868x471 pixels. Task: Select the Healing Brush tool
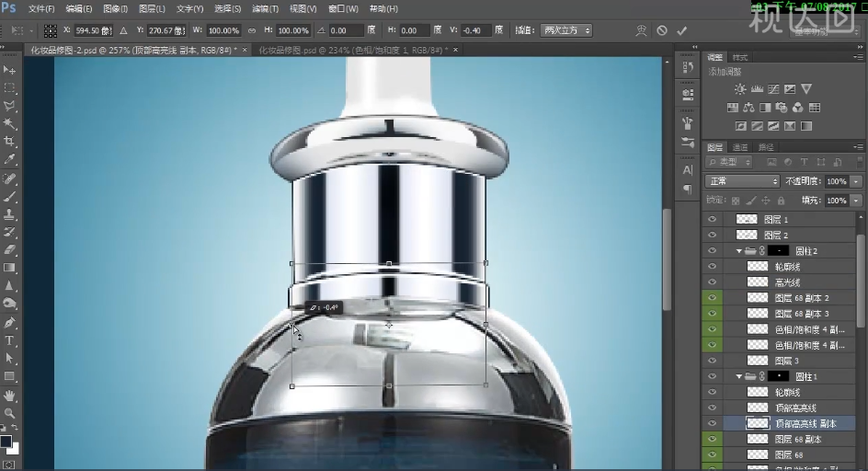click(x=9, y=178)
